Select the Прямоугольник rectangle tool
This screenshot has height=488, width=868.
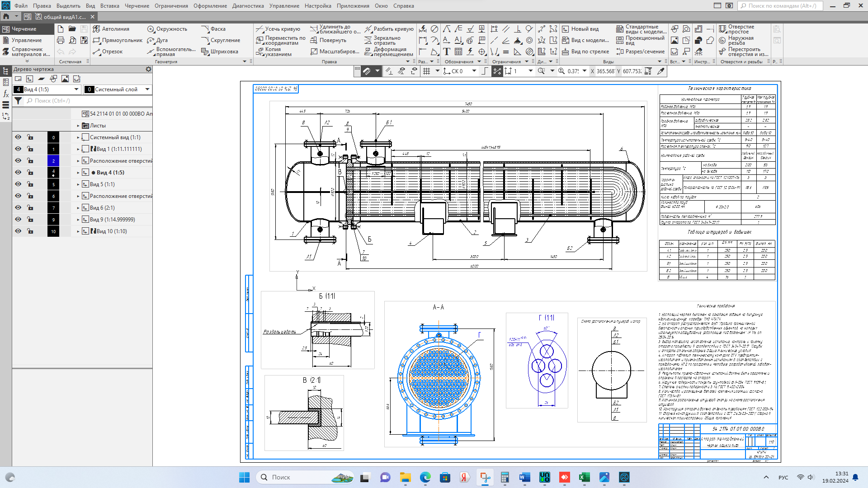tap(117, 40)
